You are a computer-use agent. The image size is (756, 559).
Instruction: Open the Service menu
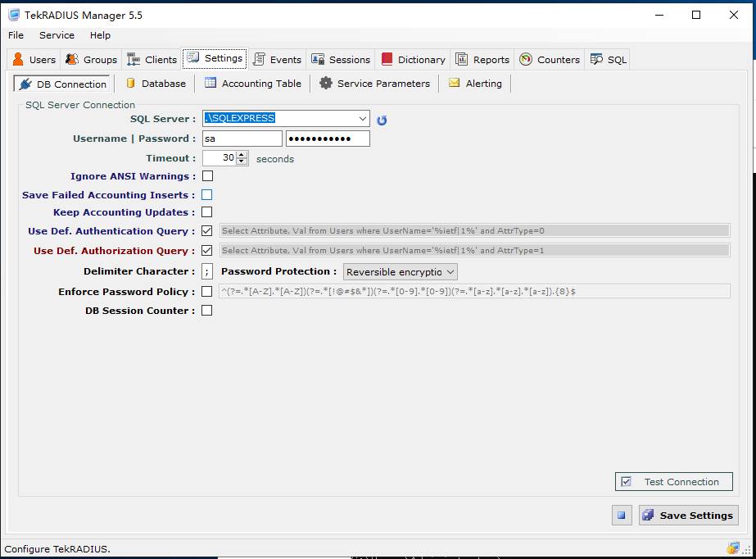tap(57, 35)
